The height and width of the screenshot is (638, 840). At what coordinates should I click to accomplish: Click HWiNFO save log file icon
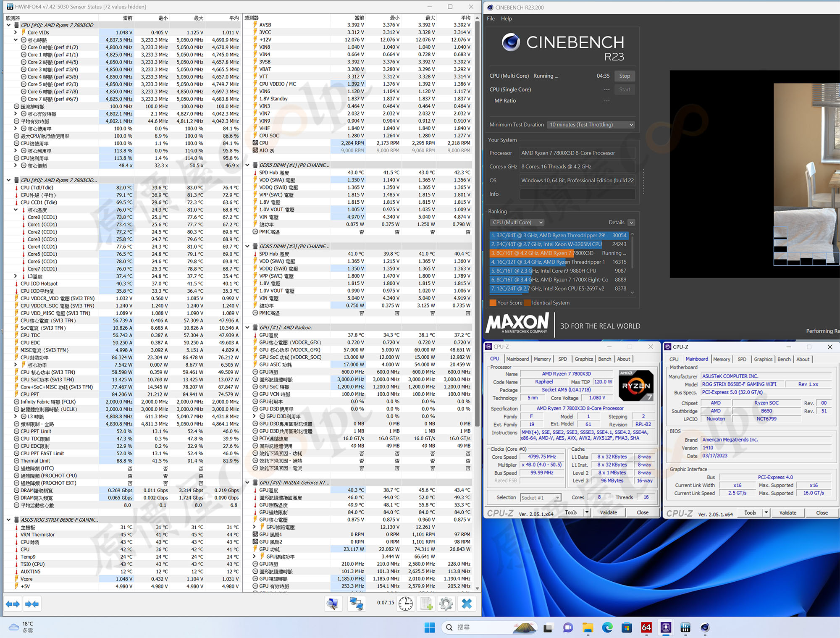tap(426, 604)
